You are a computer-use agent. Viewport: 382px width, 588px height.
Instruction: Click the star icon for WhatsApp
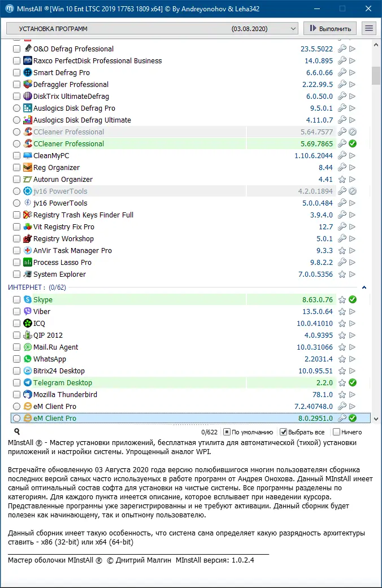[x=342, y=359]
